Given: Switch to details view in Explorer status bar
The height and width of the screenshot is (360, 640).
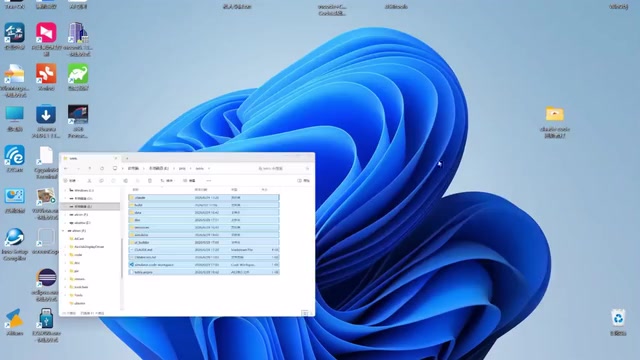Looking at the screenshot, I should coord(304,313).
